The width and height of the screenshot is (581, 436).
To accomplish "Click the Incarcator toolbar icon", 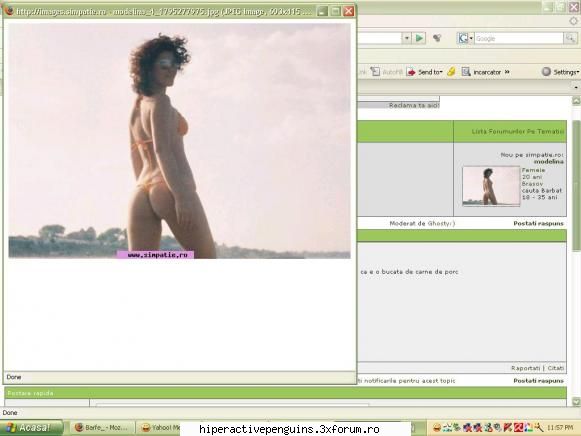I will (466, 71).
